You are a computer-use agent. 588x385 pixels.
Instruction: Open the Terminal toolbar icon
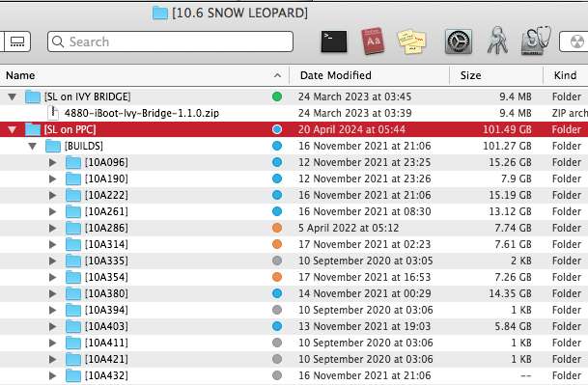(x=334, y=41)
